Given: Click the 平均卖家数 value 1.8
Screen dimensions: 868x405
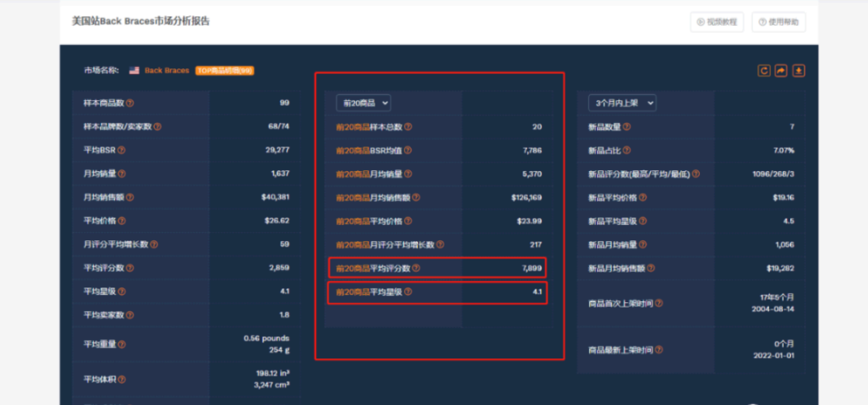Looking at the screenshot, I should [x=284, y=315].
